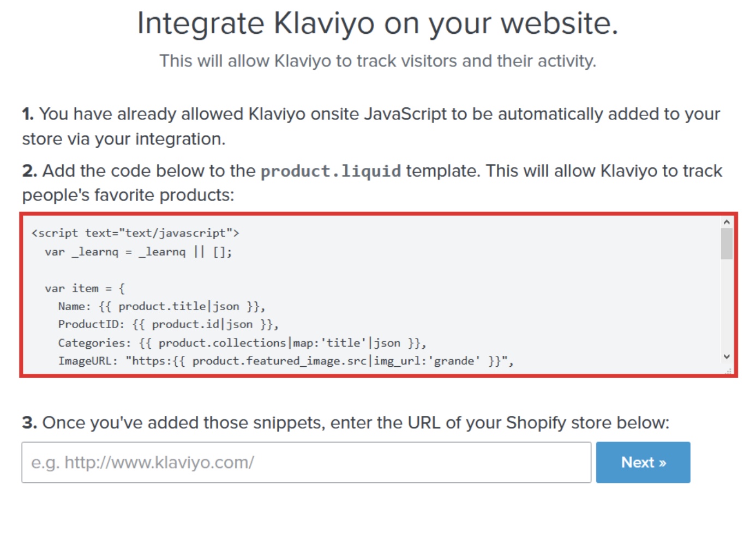
Task: Click the 'product.liquid' template name text
Action: click(331, 171)
